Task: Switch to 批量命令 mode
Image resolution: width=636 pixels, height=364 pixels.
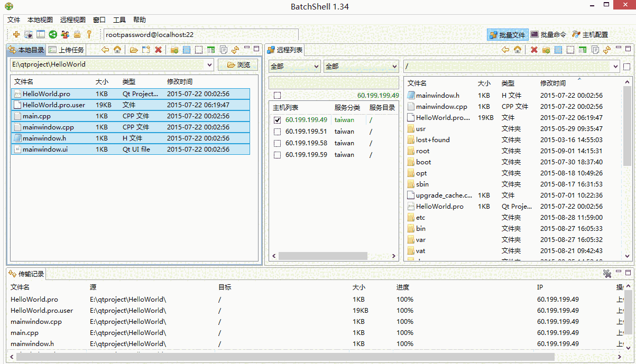Action: tap(548, 35)
